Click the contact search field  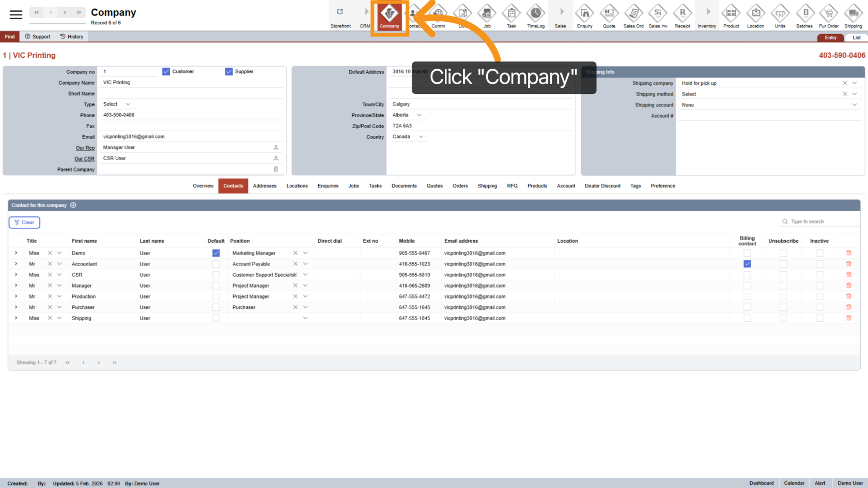822,222
